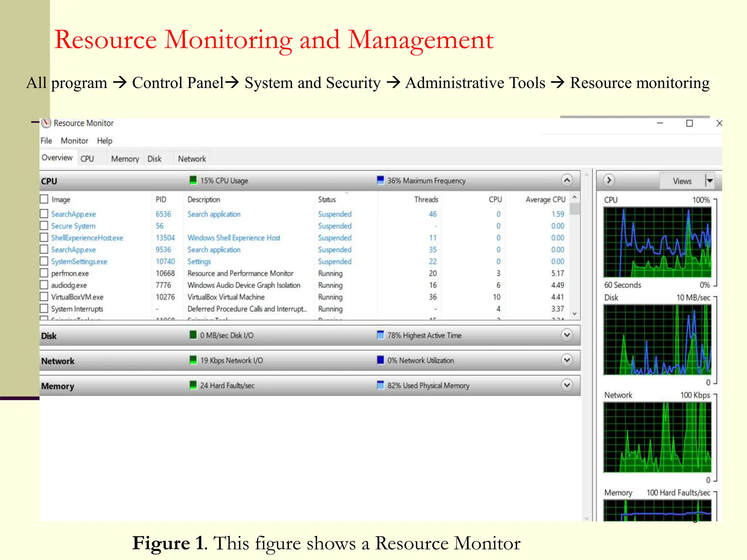Switch to the Memory tab
The height and width of the screenshot is (560, 747).
tap(125, 159)
